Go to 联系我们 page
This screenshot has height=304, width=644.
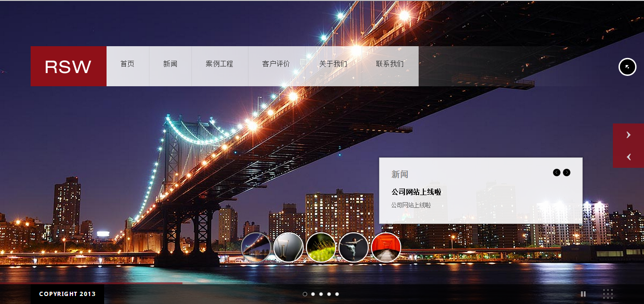pos(389,64)
